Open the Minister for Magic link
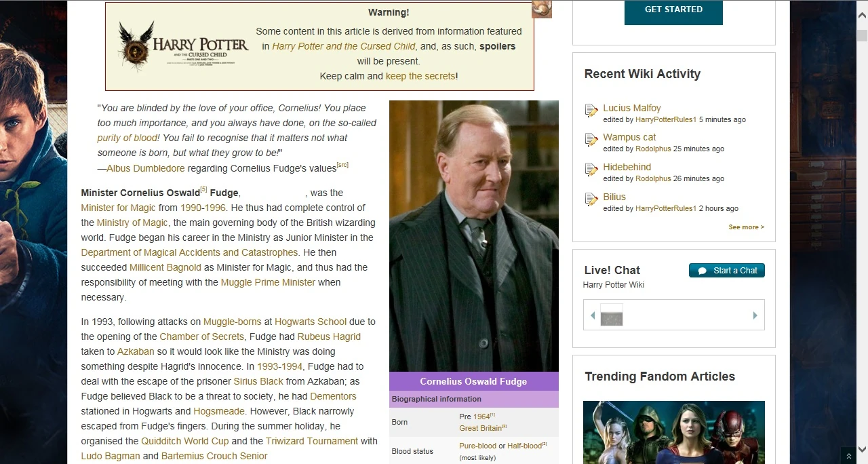 [118, 208]
